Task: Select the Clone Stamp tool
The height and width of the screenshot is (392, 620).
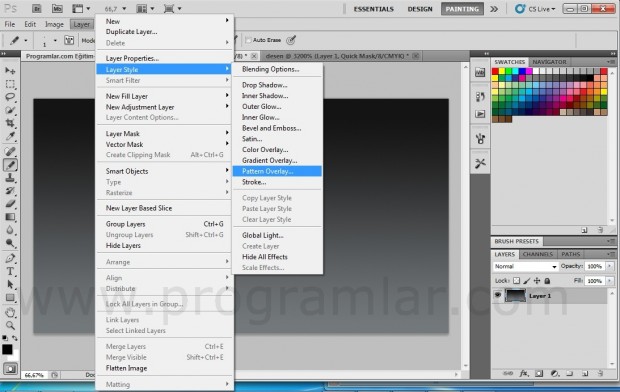Action: coord(10,178)
